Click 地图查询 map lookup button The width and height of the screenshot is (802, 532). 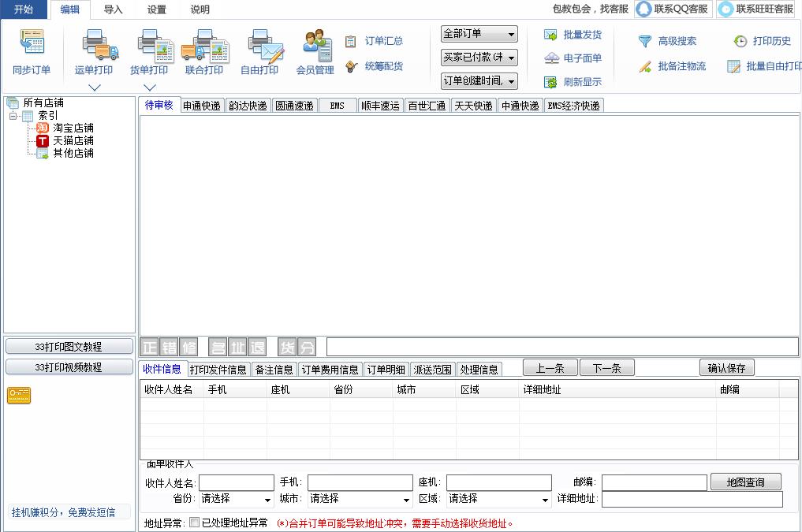click(x=746, y=482)
